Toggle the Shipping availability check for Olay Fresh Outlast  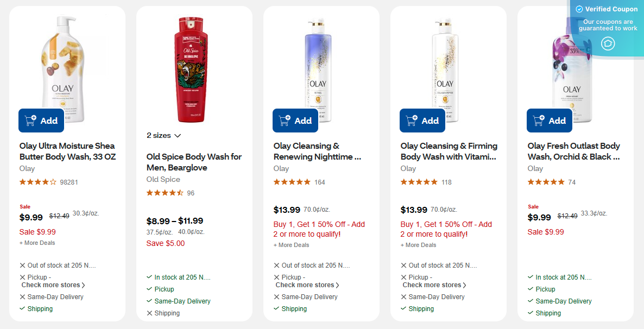coord(529,313)
